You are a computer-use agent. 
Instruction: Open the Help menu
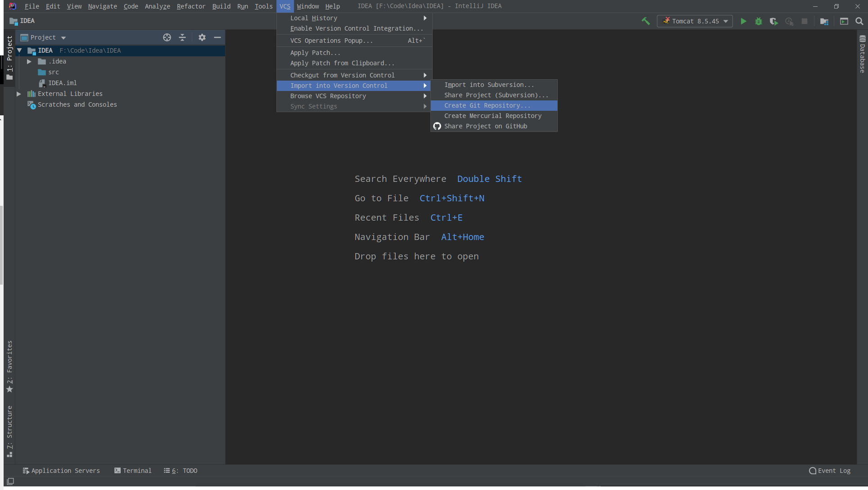333,6
